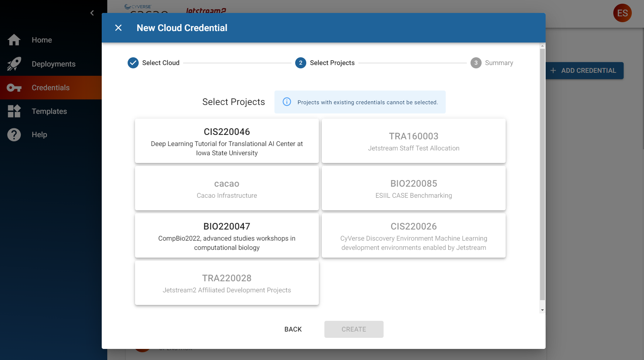Collapse the navigation sidebar with the chevron
Viewport: 644px width, 360px height.
[x=92, y=13]
